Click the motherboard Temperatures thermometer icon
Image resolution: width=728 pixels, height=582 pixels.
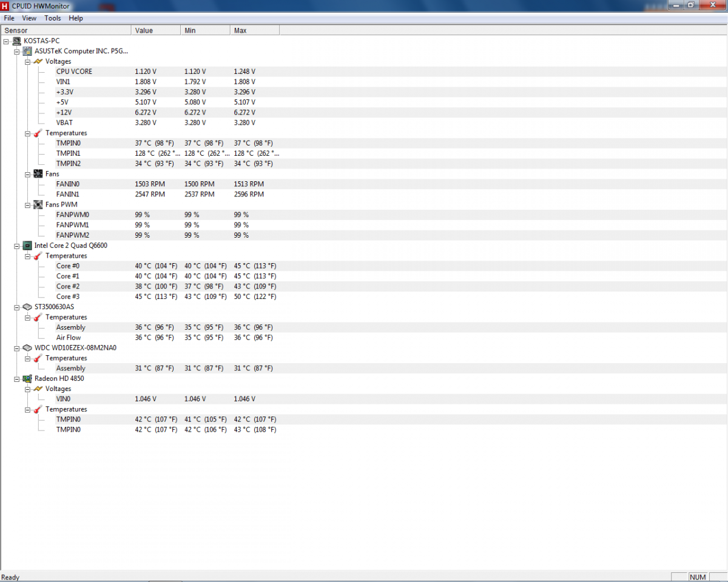38,133
